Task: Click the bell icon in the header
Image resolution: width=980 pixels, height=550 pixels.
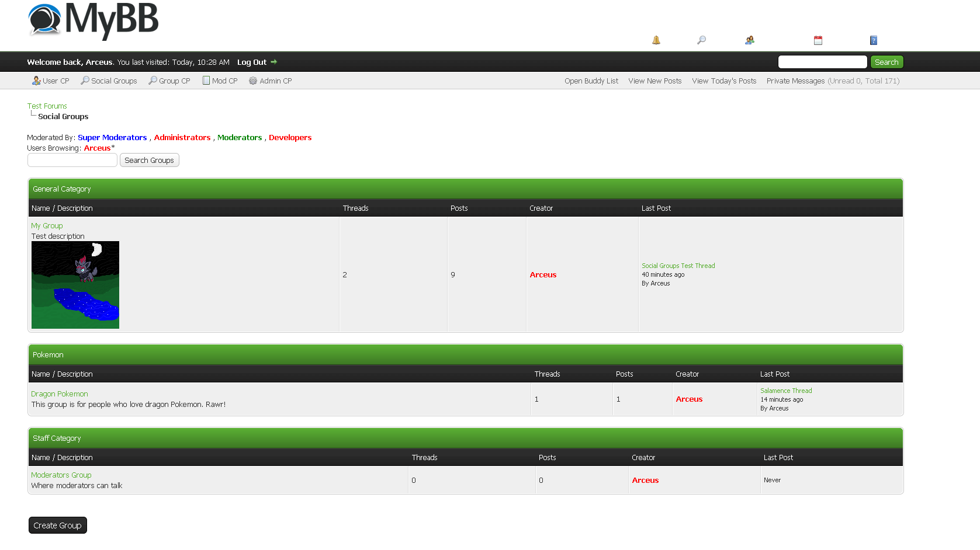Action: pyautogui.click(x=656, y=40)
